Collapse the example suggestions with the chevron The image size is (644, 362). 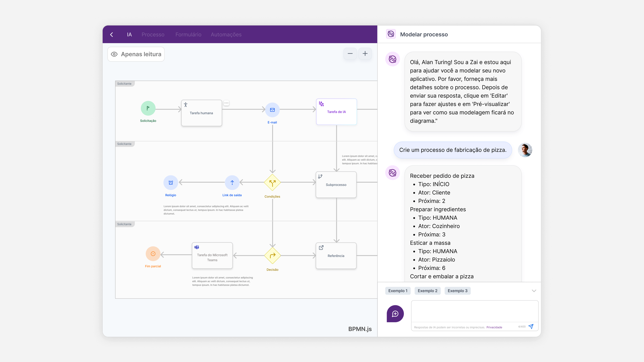tap(534, 291)
